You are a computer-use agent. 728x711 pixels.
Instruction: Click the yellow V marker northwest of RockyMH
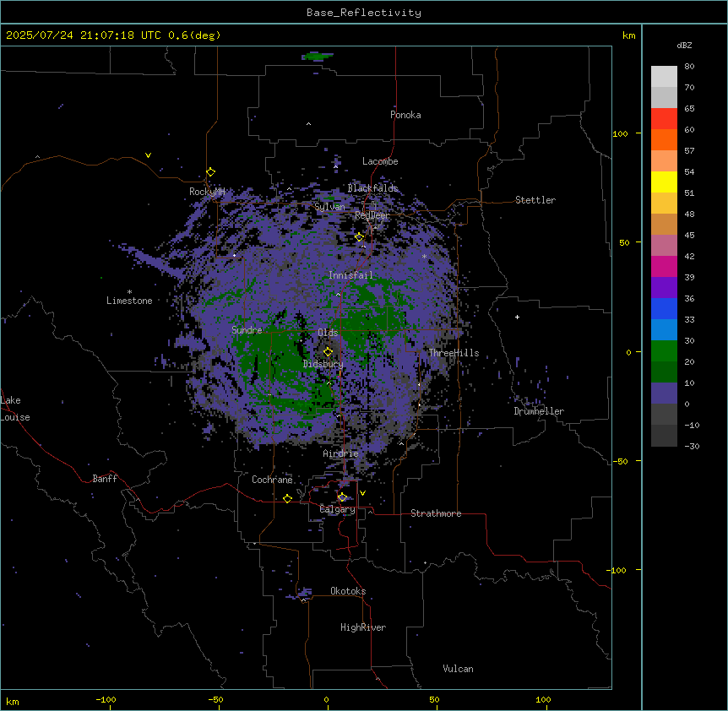point(148,155)
